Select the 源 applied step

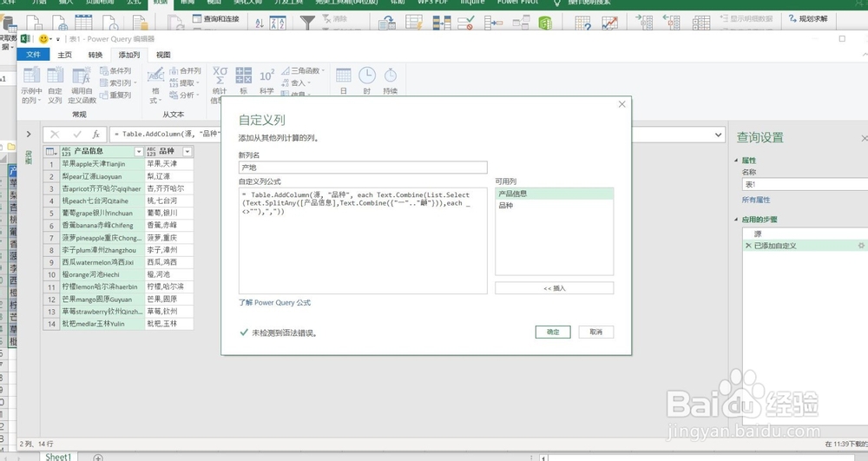click(x=805, y=234)
